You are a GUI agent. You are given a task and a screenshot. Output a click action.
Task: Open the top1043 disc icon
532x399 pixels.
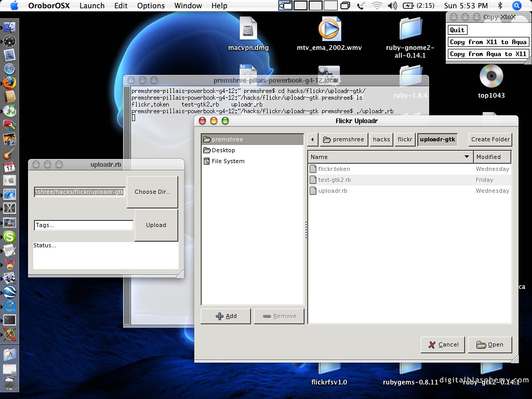click(491, 77)
